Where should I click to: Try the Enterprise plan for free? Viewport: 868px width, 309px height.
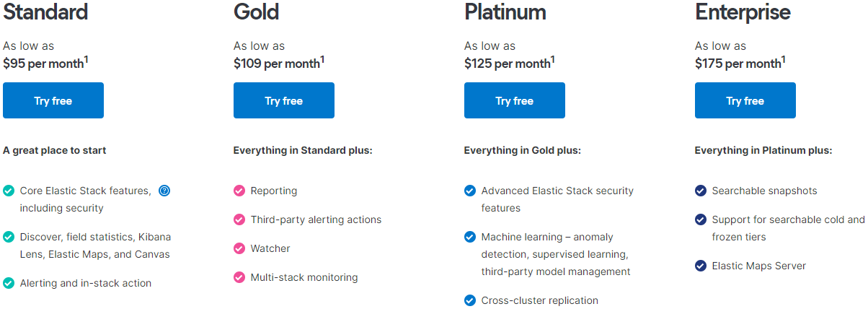click(745, 100)
